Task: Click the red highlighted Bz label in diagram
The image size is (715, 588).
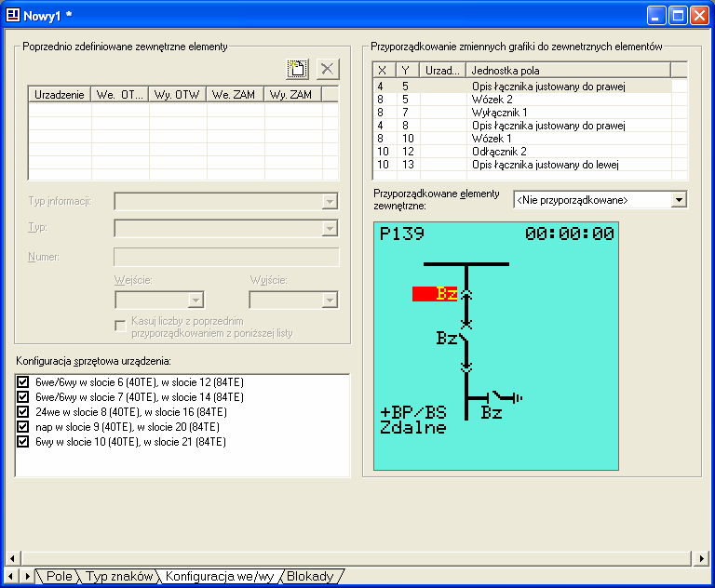Action: [x=435, y=294]
